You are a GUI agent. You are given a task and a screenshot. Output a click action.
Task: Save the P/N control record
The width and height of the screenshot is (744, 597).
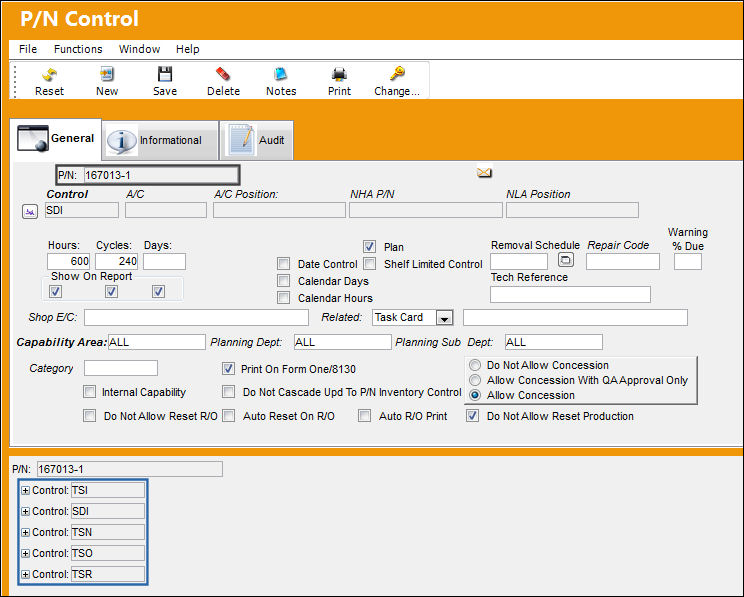(x=165, y=74)
